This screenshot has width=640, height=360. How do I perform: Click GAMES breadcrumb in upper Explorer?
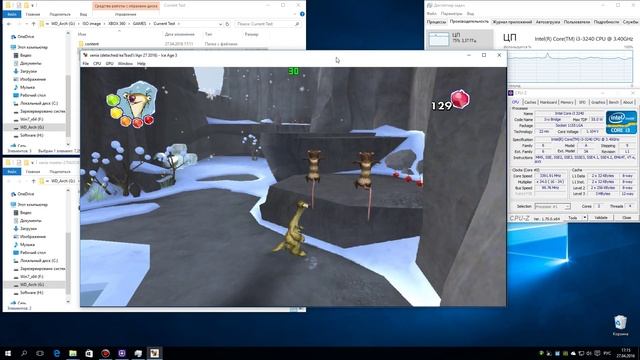coord(140,24)
